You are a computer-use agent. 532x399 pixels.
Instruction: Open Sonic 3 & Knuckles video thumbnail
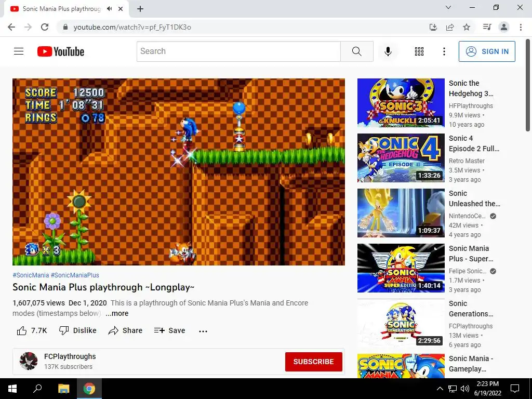pos(401,103)
